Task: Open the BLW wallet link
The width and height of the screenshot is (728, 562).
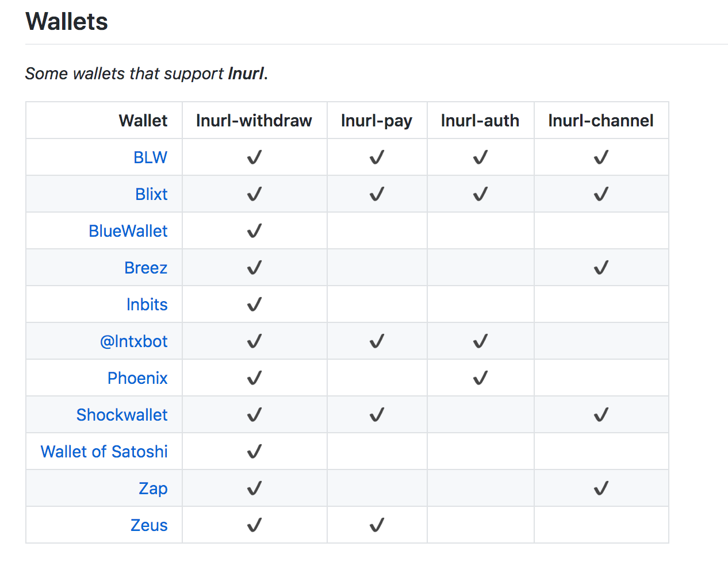Action: tap(150, 157)
